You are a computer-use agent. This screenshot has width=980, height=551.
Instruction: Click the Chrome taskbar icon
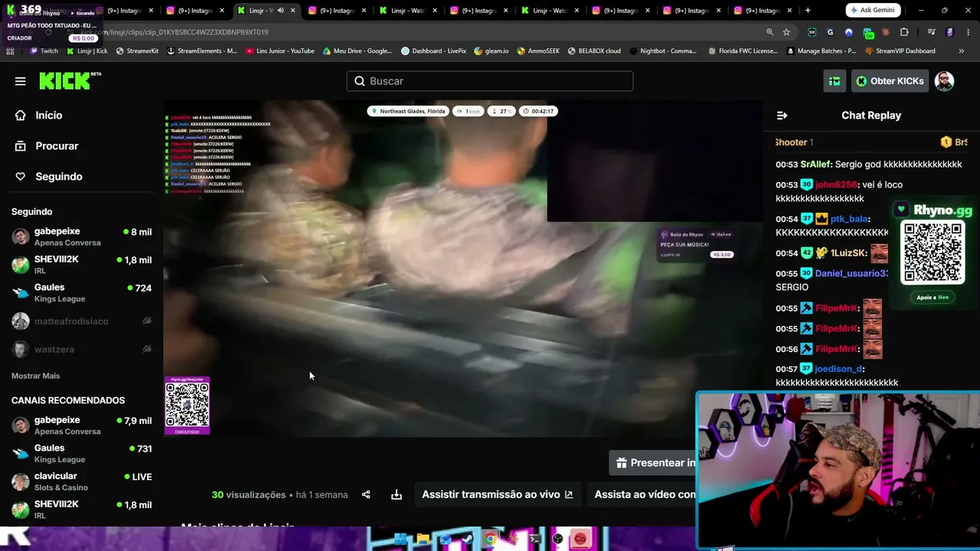tap(490, 539)
